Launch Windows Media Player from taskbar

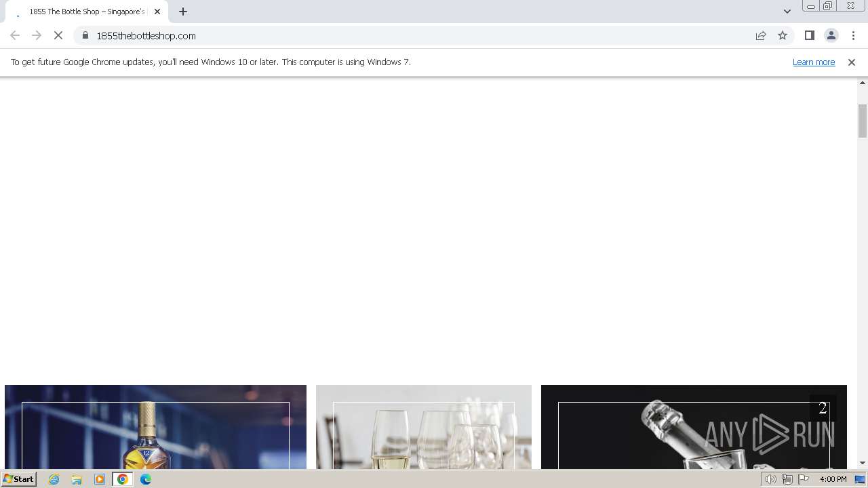pos(100,479)
